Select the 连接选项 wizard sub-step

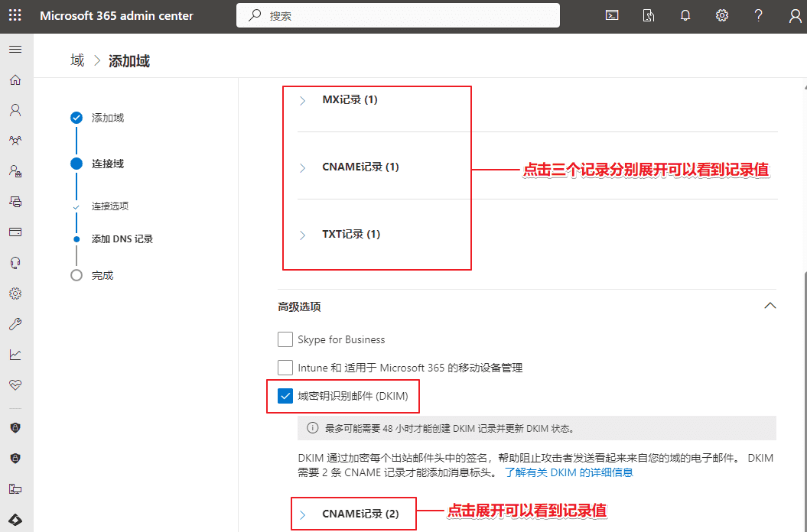point(110,206)
